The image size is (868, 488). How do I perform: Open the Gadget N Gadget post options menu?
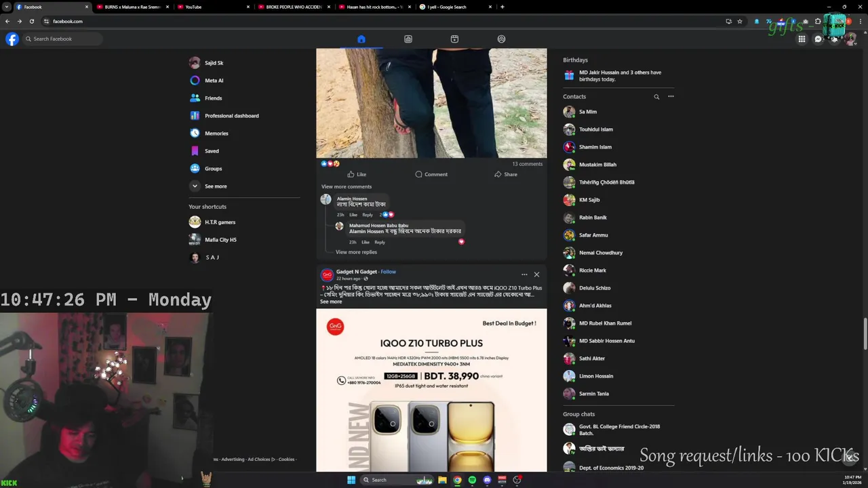click(524, 274)
